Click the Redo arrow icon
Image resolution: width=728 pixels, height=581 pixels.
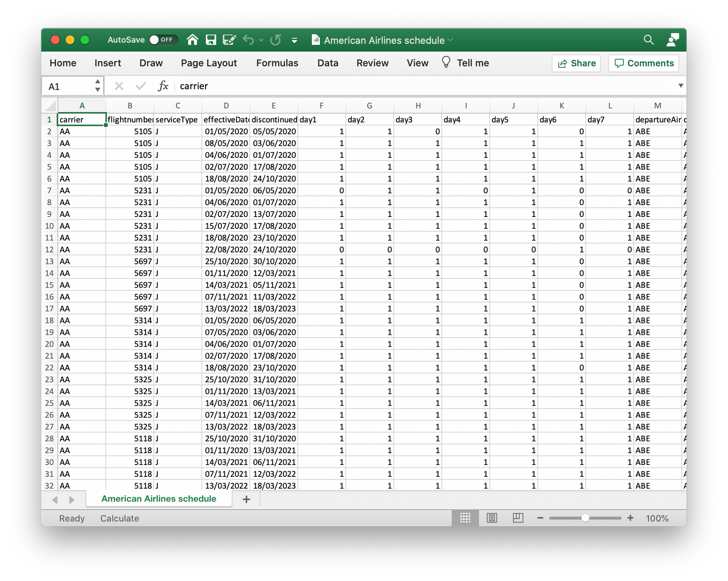(x=275, y=40)
